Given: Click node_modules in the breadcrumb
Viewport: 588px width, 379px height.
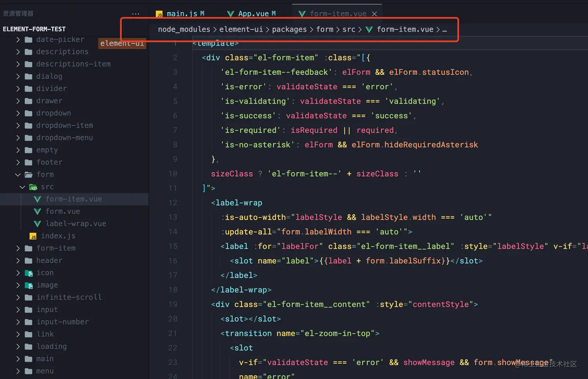Looking at the screenshot, I should coord(184,30).
